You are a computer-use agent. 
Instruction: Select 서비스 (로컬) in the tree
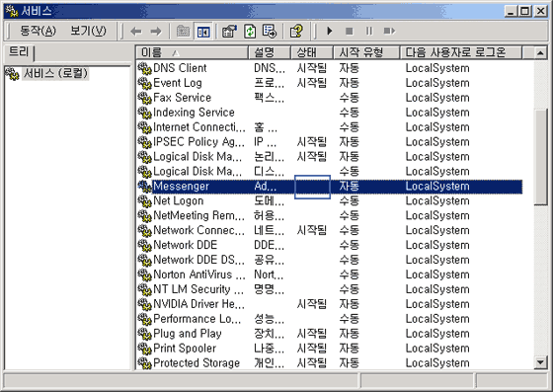click(x=55, y=73)
